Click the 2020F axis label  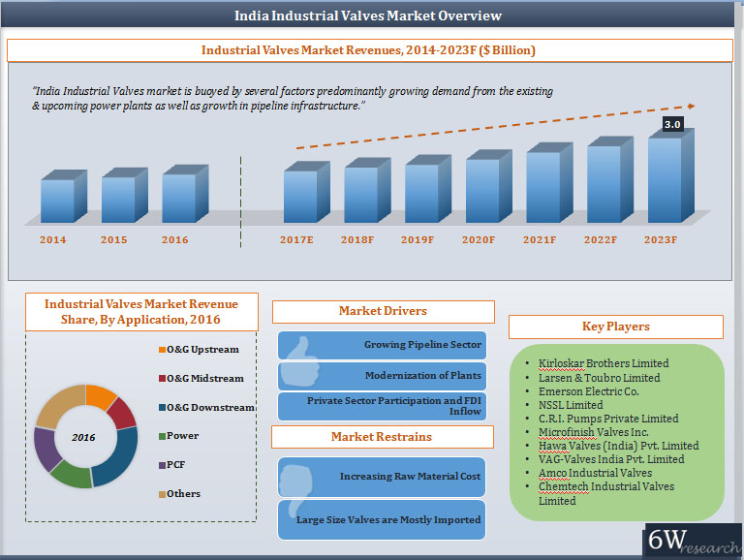click(479, 239)
